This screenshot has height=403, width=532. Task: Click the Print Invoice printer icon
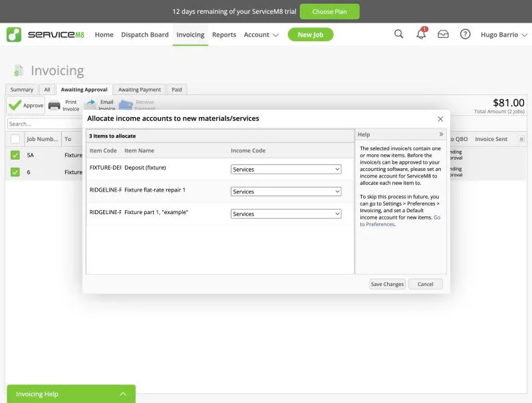(x=55, y=106)
